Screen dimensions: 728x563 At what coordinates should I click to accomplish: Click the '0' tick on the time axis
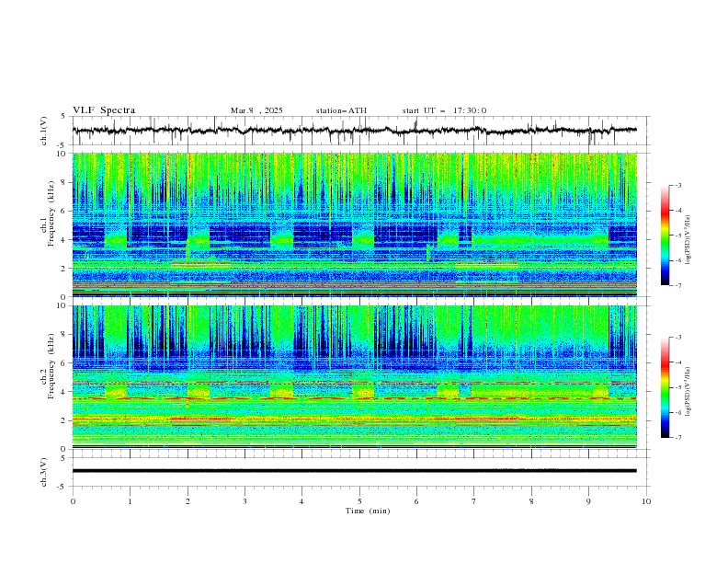coord(73,501)
